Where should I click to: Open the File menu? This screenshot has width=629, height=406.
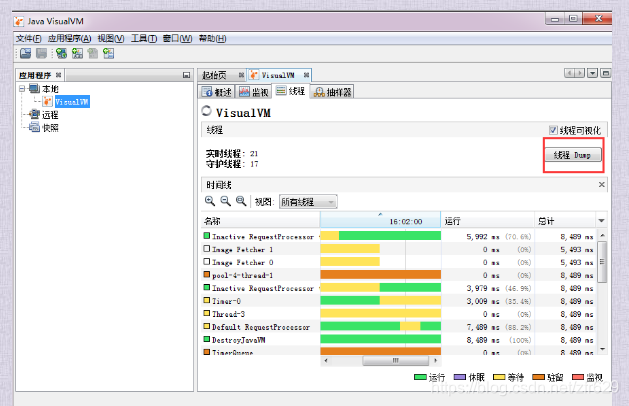point(28,39)
